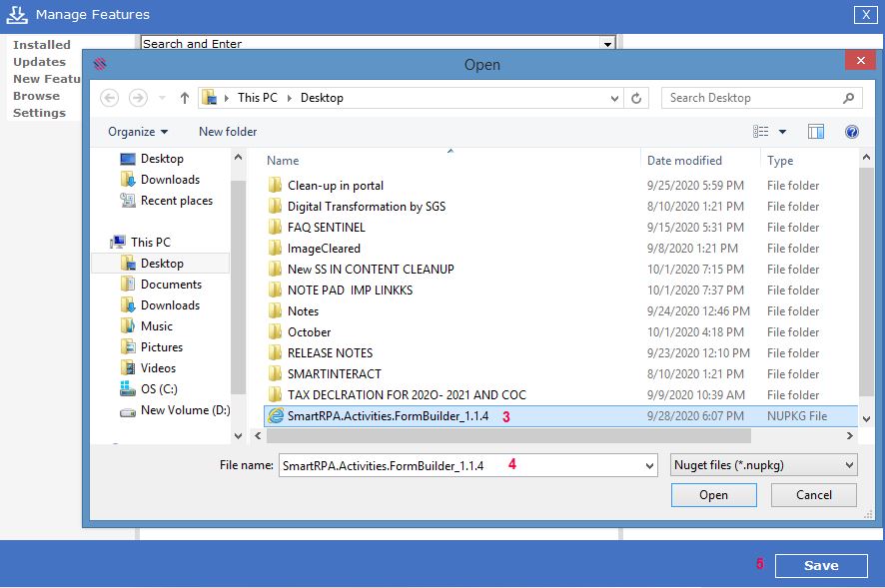The width and height of the screenshot is (885, 588).
Task: Open the Help question mark icon
Action: pyautogui.click(x=852, y=132)
